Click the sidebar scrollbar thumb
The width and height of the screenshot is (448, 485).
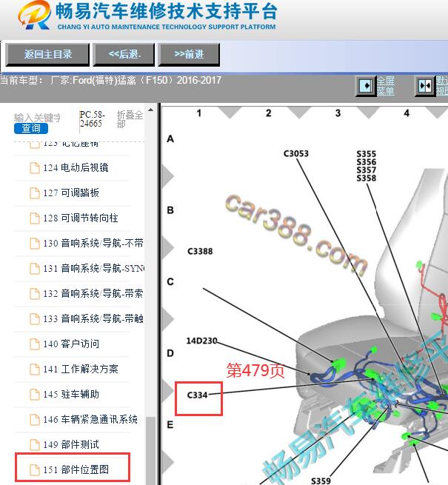150,451
